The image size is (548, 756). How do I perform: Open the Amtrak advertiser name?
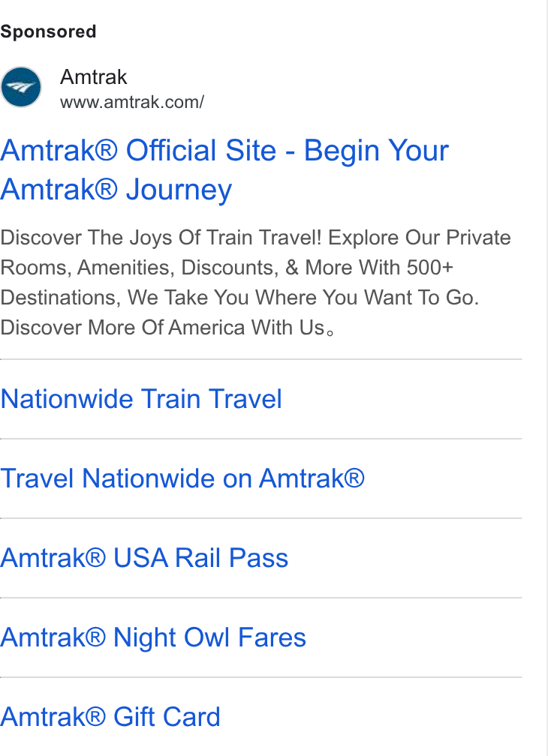pos(93,77)
